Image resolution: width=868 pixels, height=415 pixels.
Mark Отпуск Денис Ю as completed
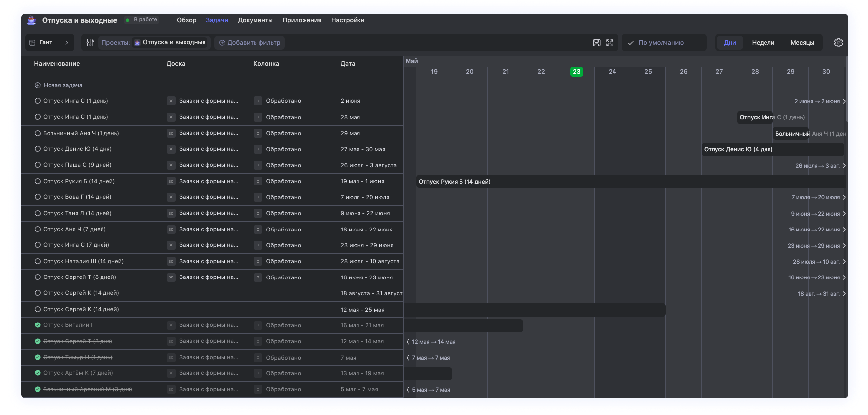38,149
